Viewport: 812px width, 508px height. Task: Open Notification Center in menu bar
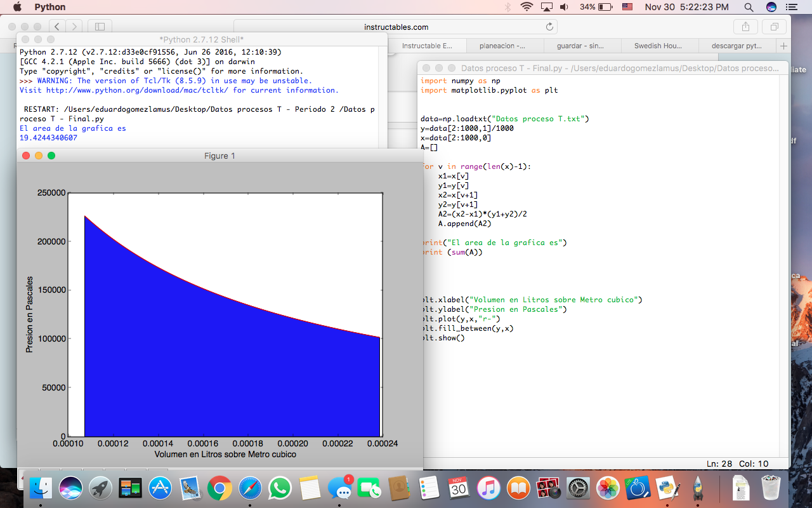pos(790,7)
